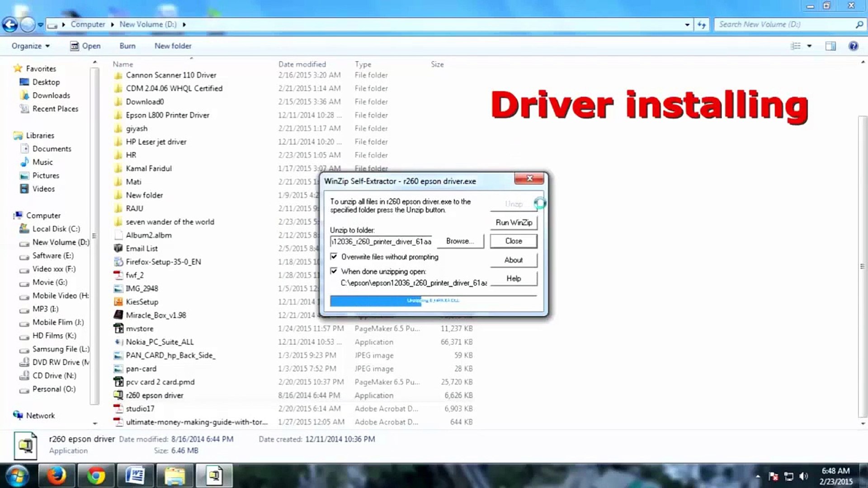The width and height of the screenshot is (868, 488).
Task: Click the Word icon in taskbar
Action: pyautogui.click(x=135, y=475)
